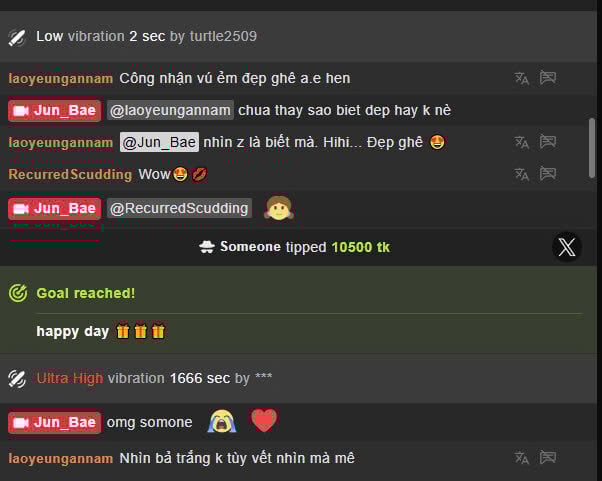This screenshot has height=481, width=602.
Task: Report the 'nhìn z là biết mà' message
Action: point(548,142)
